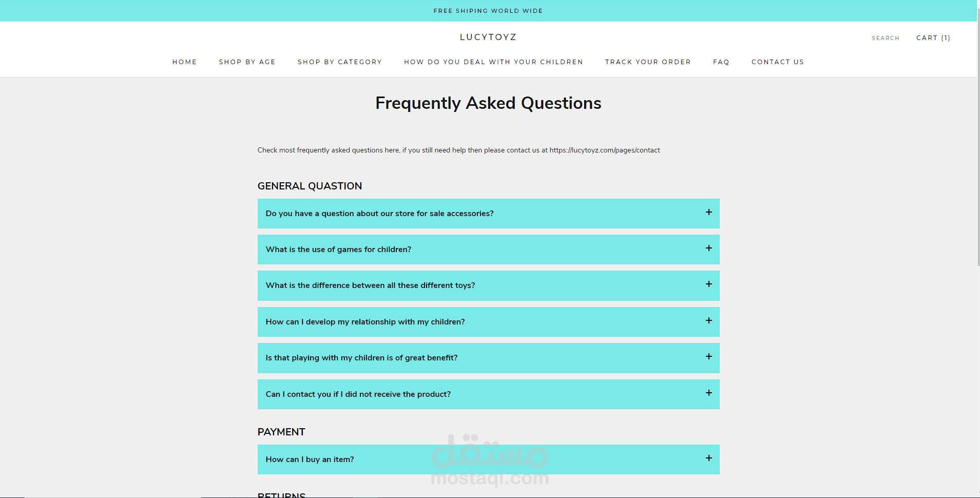980x498 pixels.
Task: Expand "What is the use of games" question
Action: point(338,250)
